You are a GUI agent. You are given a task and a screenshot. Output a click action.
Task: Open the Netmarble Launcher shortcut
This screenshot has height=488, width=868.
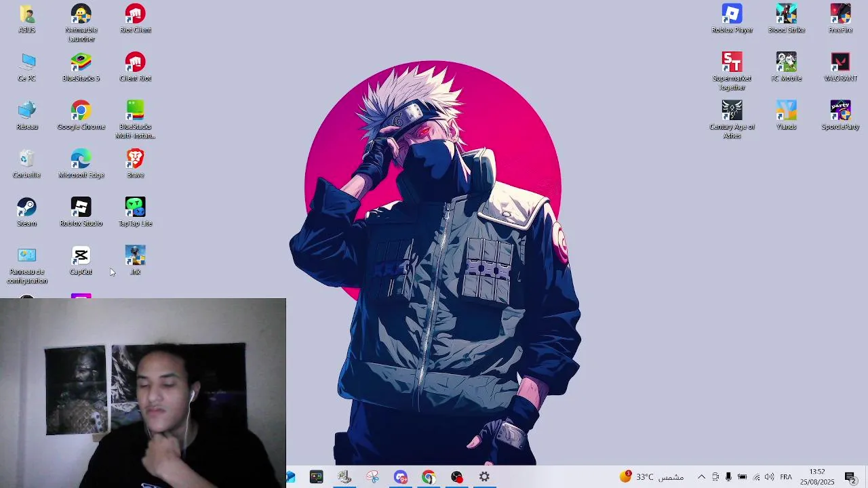pyautogui.click(x=81, y=23)
